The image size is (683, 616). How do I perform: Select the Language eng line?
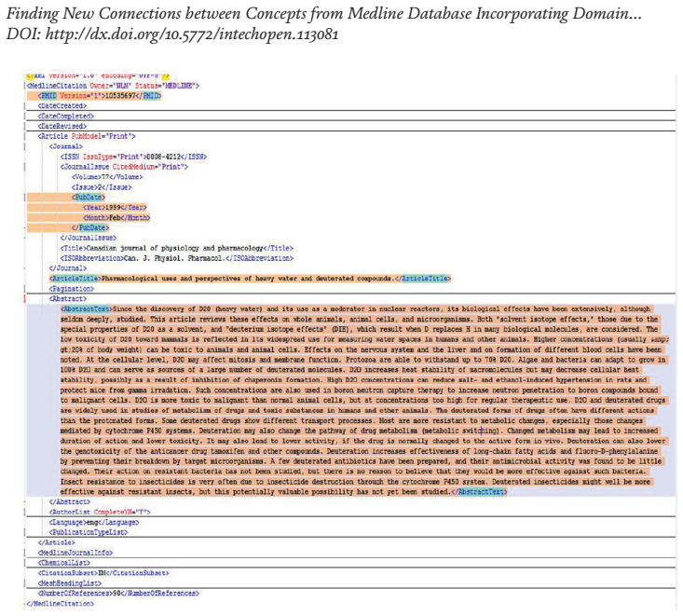coord(94,522)
